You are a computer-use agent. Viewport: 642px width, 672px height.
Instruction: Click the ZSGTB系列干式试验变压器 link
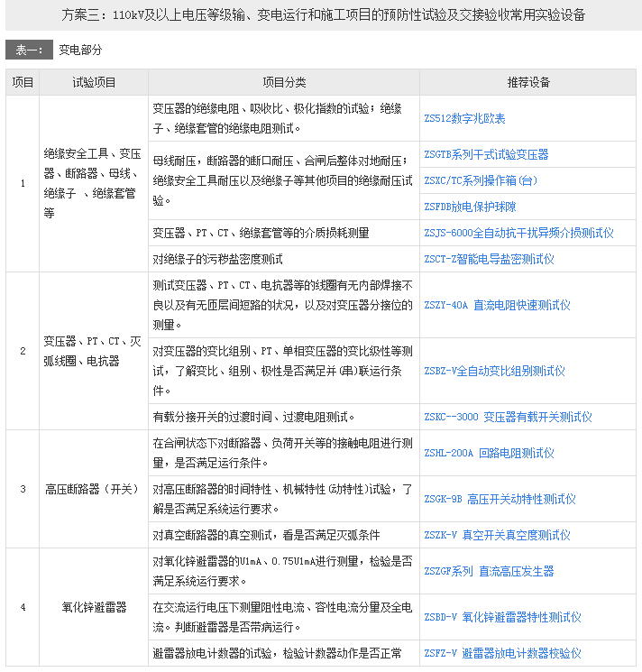coord(486,155)
